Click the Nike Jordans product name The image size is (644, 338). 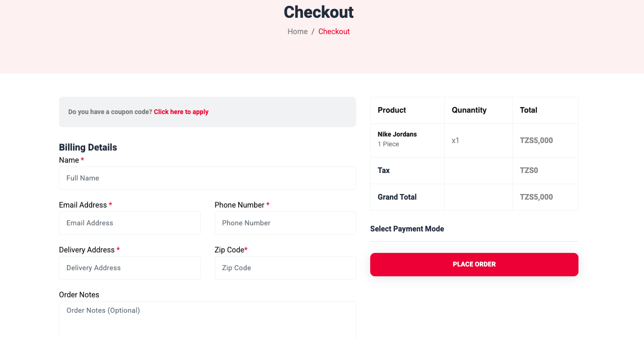point(397,134)
